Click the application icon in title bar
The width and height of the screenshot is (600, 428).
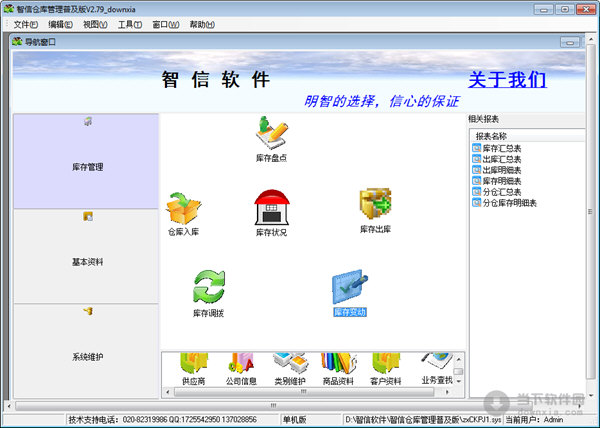(8, 8)
